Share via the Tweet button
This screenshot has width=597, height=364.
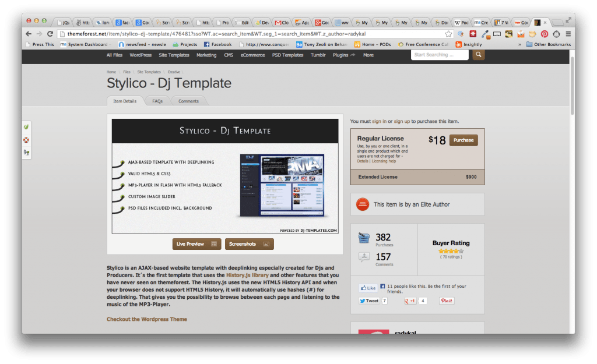tap(369, 301)
